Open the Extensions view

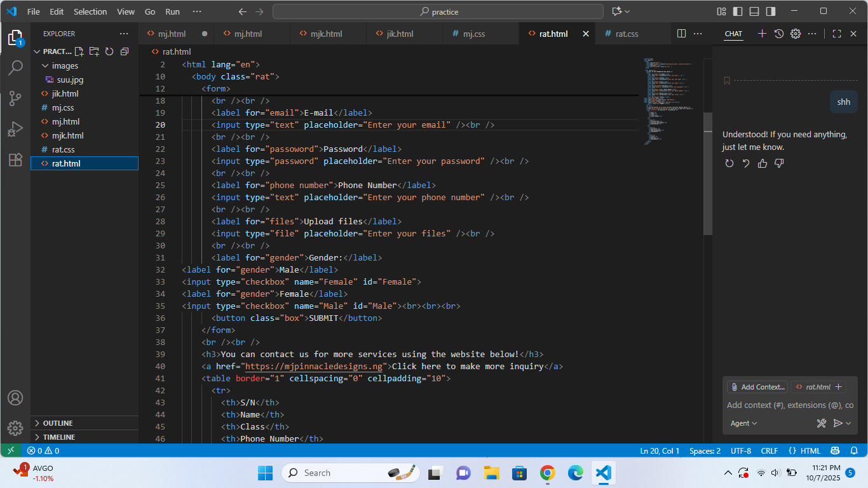pos(15,160)
